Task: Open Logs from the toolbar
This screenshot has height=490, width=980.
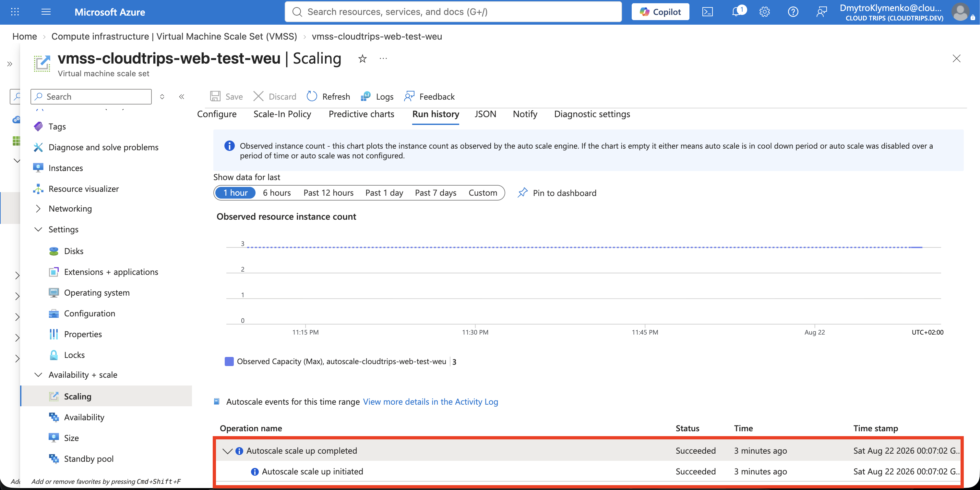Action: 377,97
